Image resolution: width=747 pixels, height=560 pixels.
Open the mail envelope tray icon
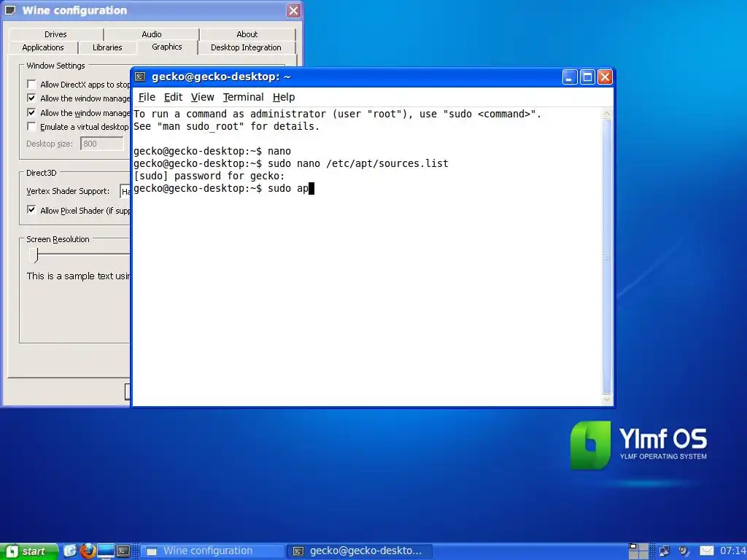tap(706, 551)
